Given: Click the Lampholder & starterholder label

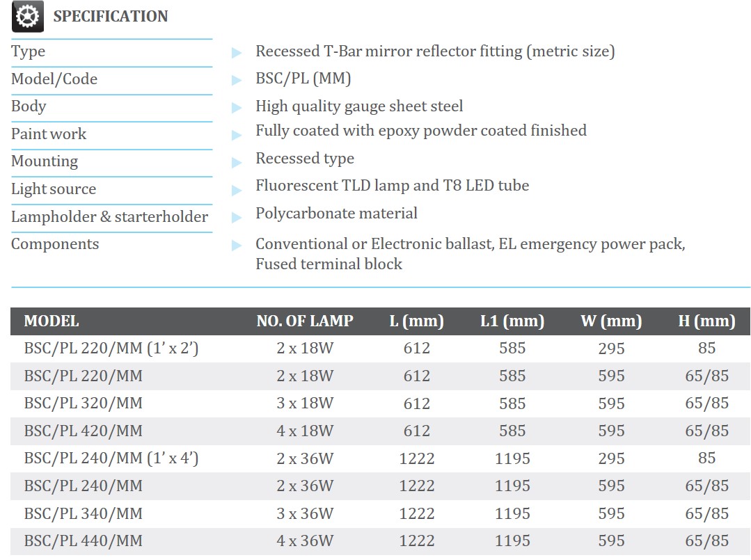Looking at the screenshot, I should tap(110, 217).
